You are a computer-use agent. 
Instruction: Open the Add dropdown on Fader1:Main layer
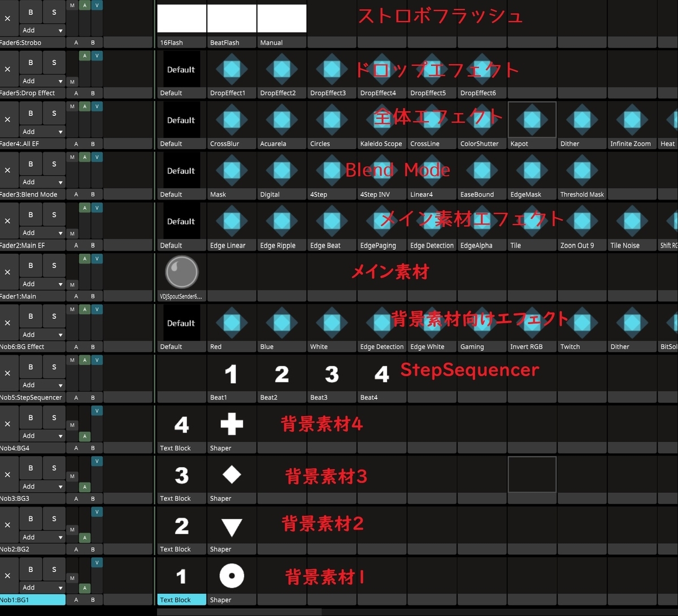42,283
